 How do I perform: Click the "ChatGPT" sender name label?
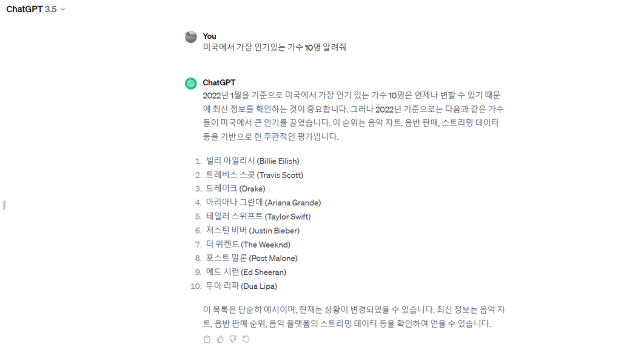(x=220, y=82)
